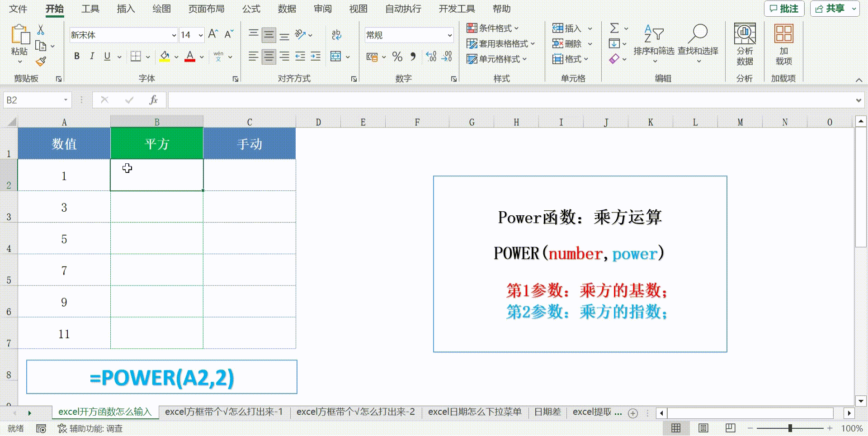
Task: Click the AutoSum Σ icon
Action: [614, 28]
